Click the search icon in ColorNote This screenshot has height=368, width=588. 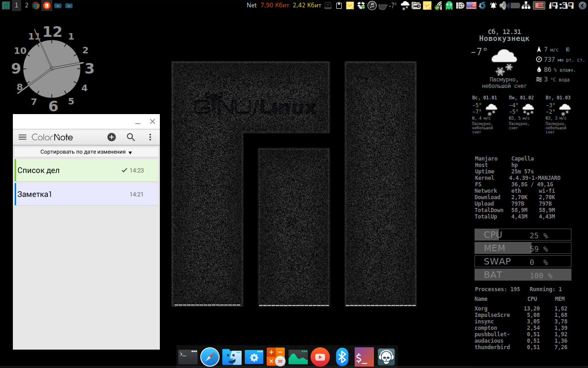click(x=131, y=137)
